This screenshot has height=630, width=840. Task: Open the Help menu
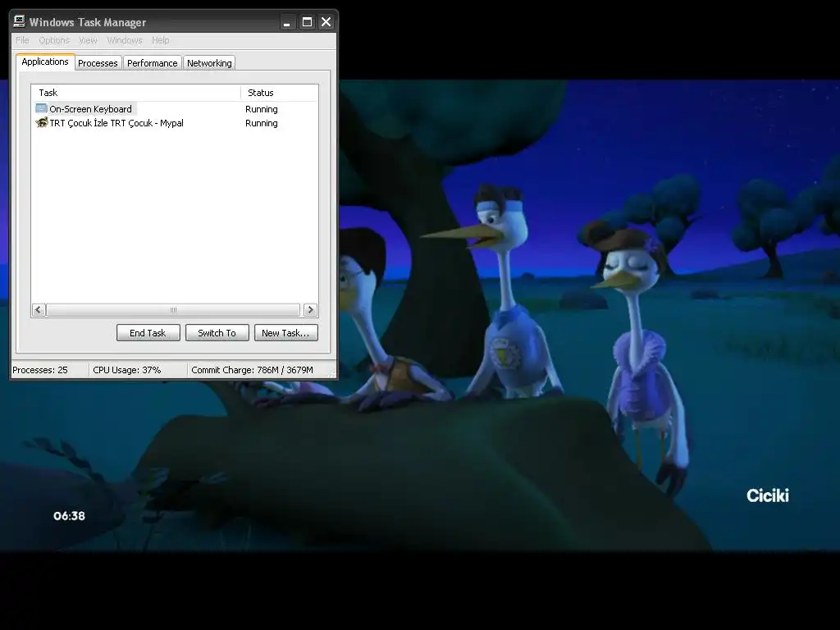(160, 40)
